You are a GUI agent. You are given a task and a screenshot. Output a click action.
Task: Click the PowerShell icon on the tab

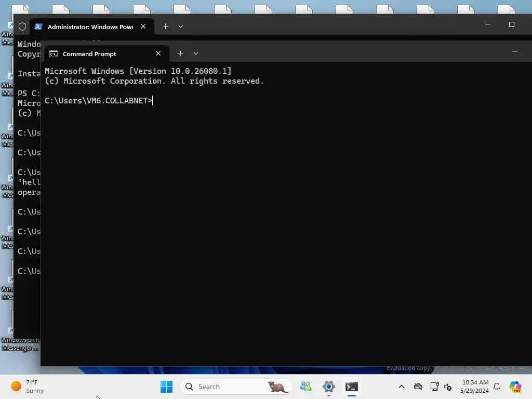point(38,26)
